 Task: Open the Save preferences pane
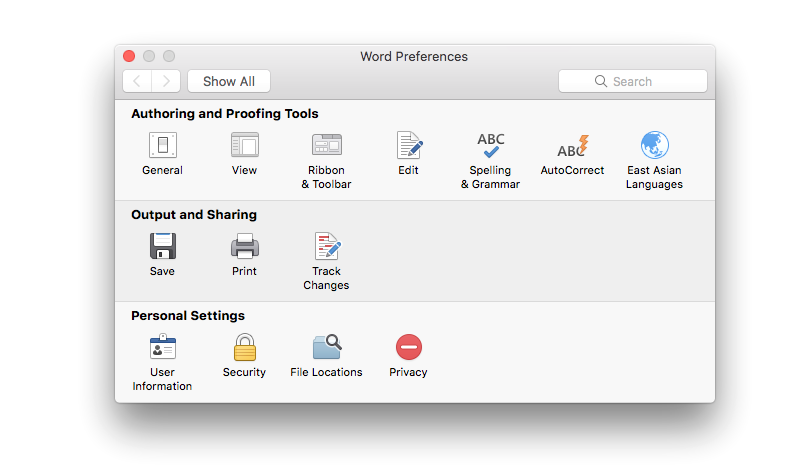[162, 246]
